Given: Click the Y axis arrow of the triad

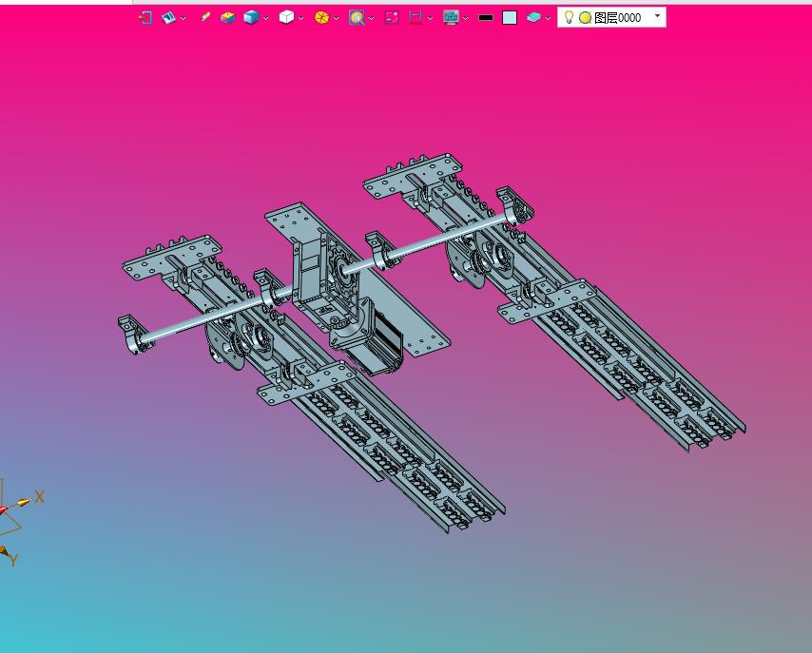Looking at the screenshot, I should click(3, 551).
